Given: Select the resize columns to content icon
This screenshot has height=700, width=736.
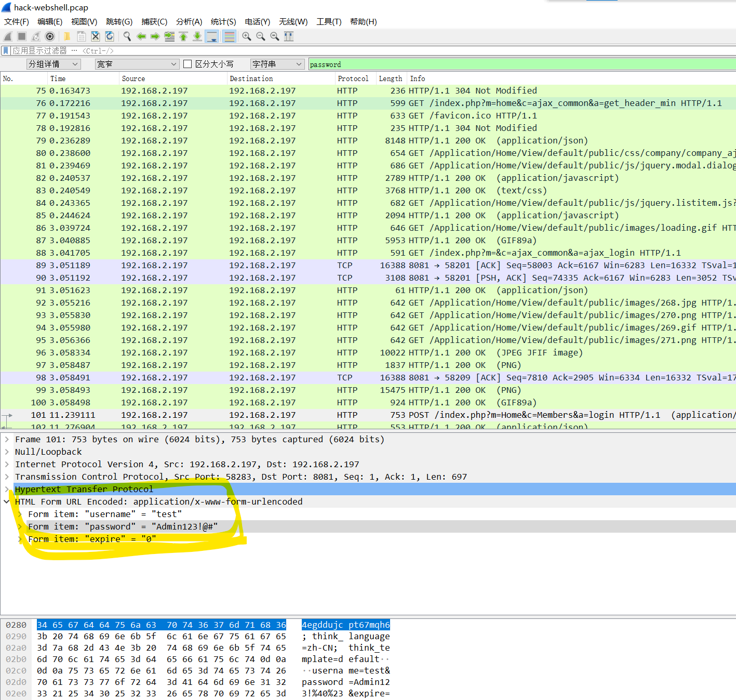Looking at the screenshot, I should pyautogui.click(x=289, y=36).
